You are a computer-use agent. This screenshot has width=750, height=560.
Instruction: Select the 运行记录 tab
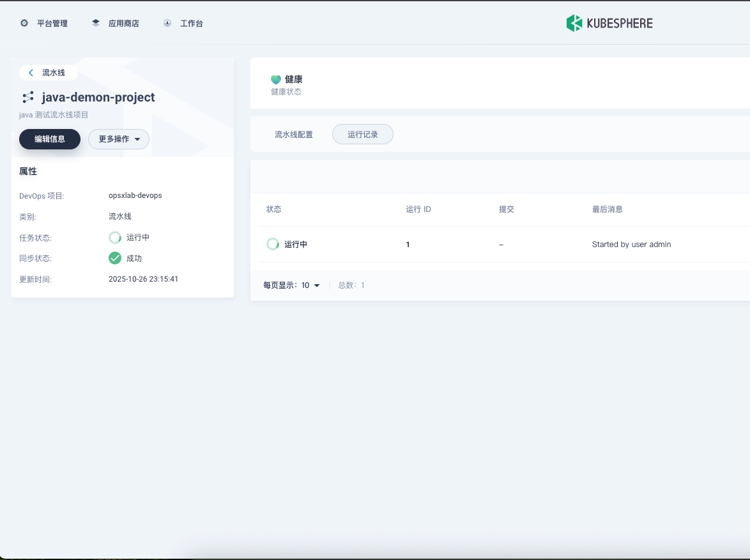[x=363, y=135]
